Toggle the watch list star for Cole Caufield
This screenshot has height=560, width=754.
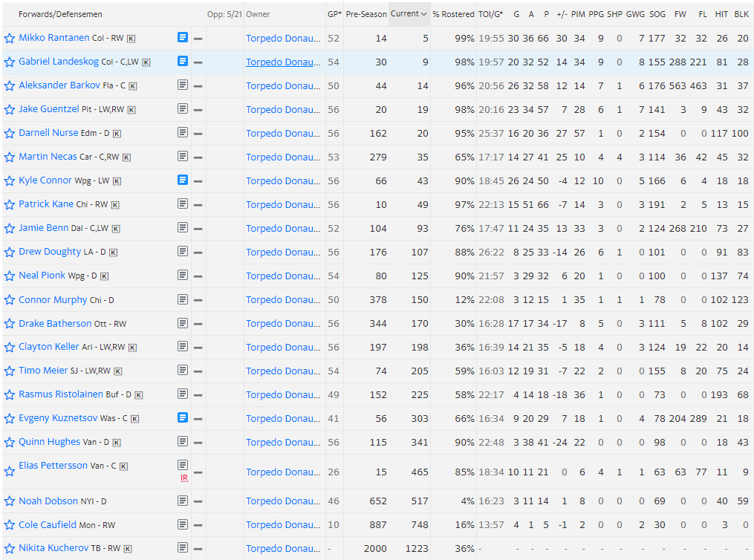pyautogui.click(x=10, y=525)
